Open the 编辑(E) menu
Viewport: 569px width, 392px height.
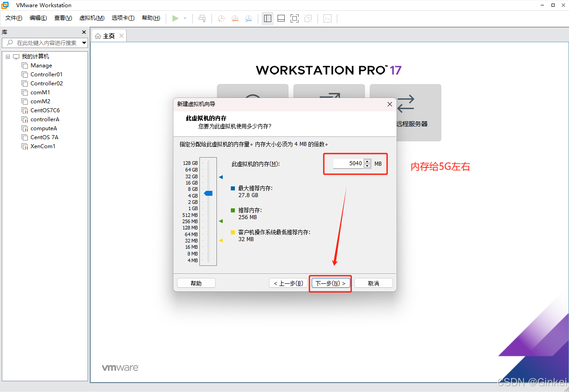coord(38,18)
